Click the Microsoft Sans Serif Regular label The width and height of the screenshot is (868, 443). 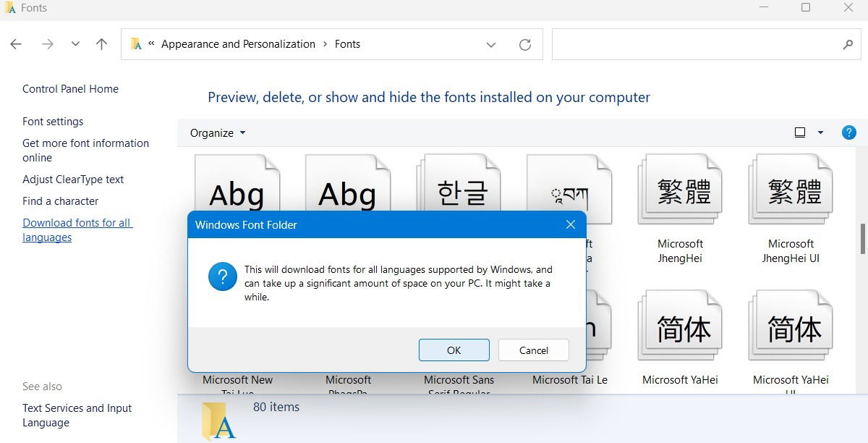[x=459, y=386]
